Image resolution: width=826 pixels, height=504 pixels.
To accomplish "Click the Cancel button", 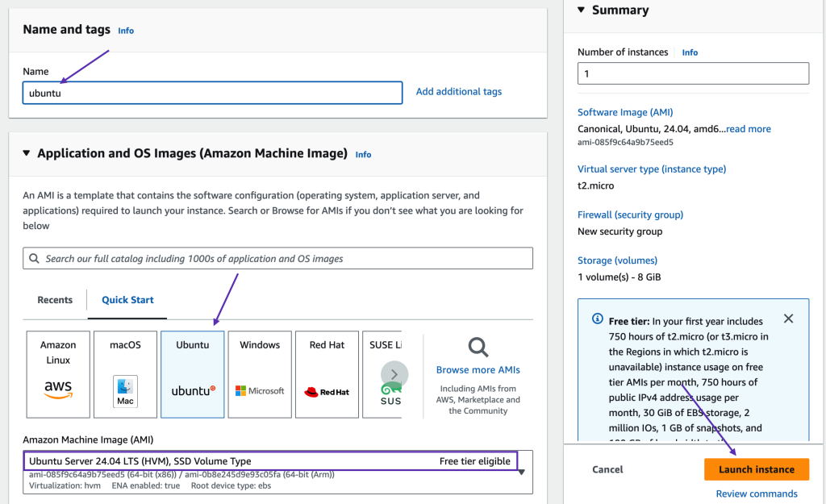I will [x=607, y=469].
